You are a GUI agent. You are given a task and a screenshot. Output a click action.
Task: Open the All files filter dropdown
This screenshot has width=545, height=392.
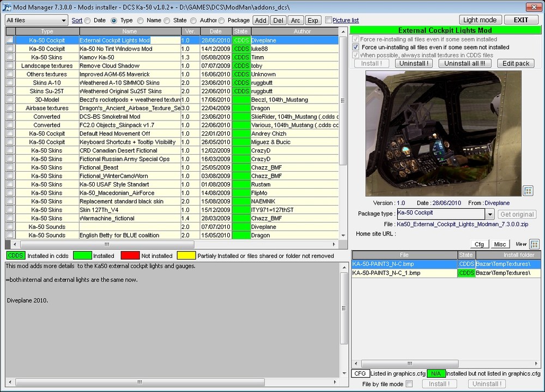(x=64, y=20)
